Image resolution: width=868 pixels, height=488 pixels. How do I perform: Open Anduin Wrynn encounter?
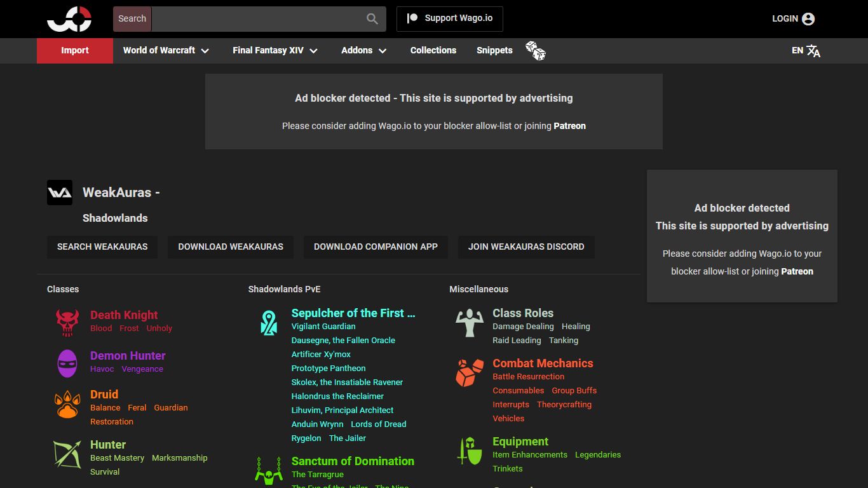pos(318,424)
